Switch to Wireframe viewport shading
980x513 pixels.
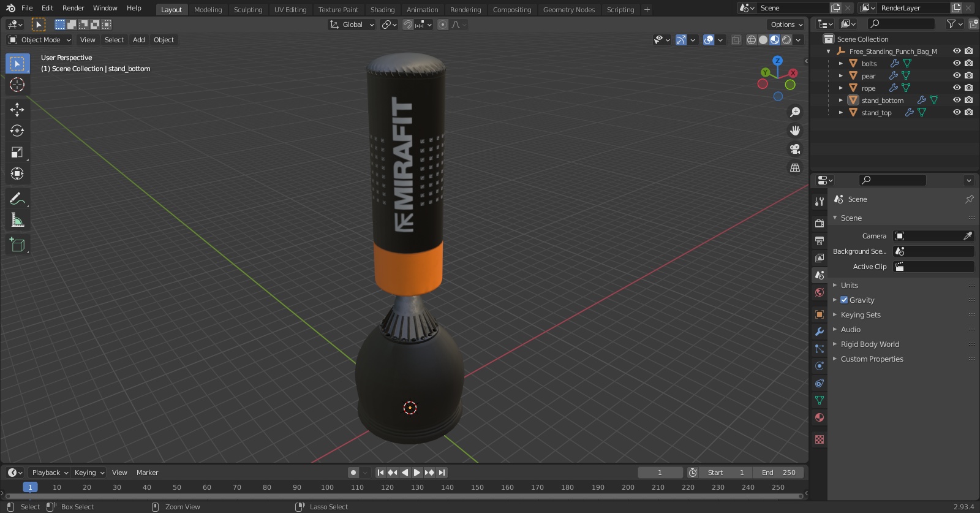(x=752, y=40)
